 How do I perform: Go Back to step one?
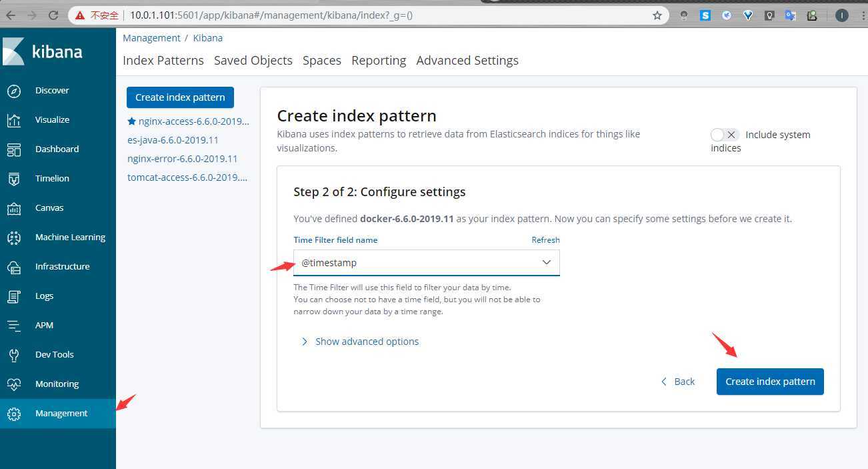[x=678, y=382]
